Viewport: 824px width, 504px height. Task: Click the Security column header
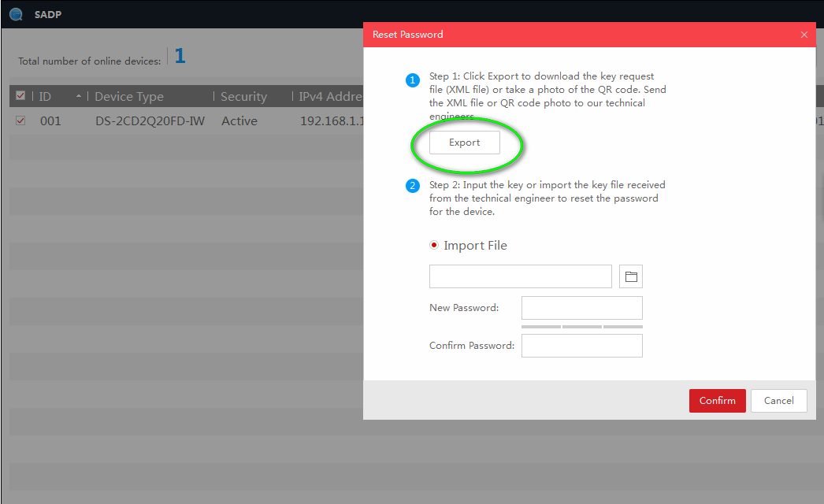pos(243,96)
